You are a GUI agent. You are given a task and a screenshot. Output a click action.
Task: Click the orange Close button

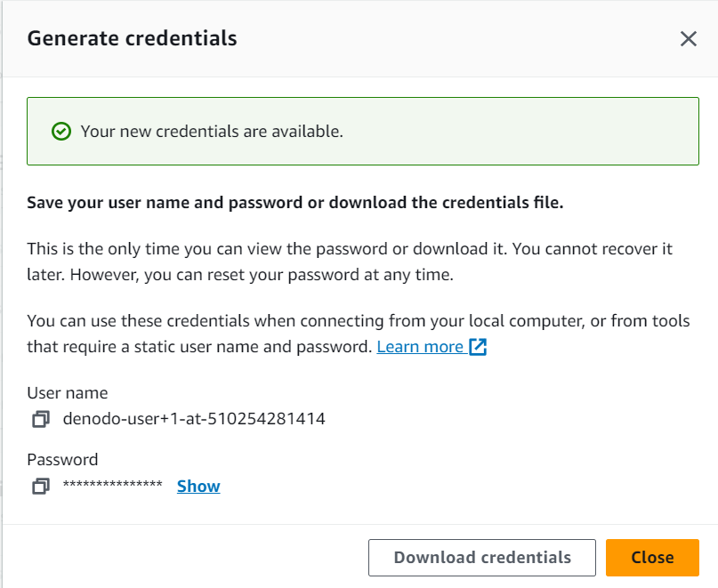(652, 558)
